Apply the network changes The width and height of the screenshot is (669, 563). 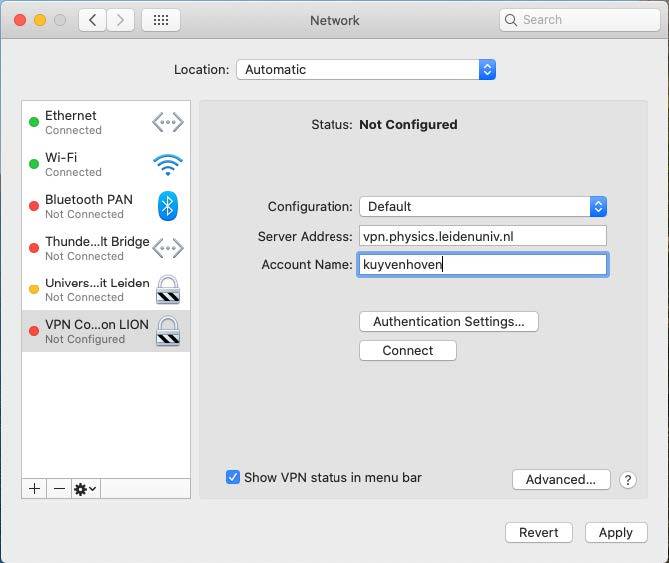pos(616,532)
